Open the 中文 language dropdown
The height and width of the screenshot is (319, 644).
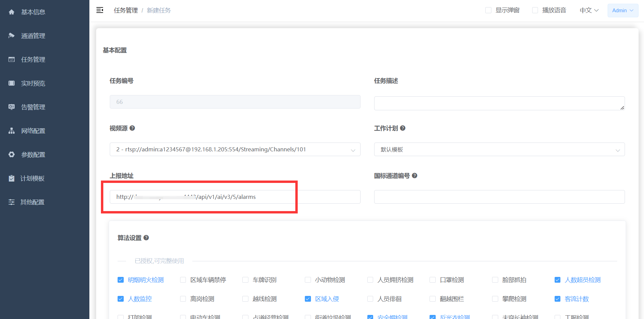click(x=589, y=10)
